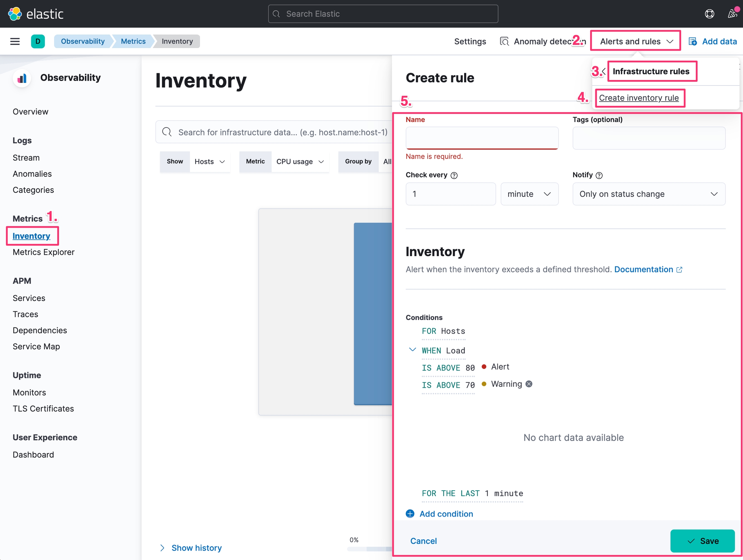Go back from Infrastructure rules menu

(x=604, y=71)
